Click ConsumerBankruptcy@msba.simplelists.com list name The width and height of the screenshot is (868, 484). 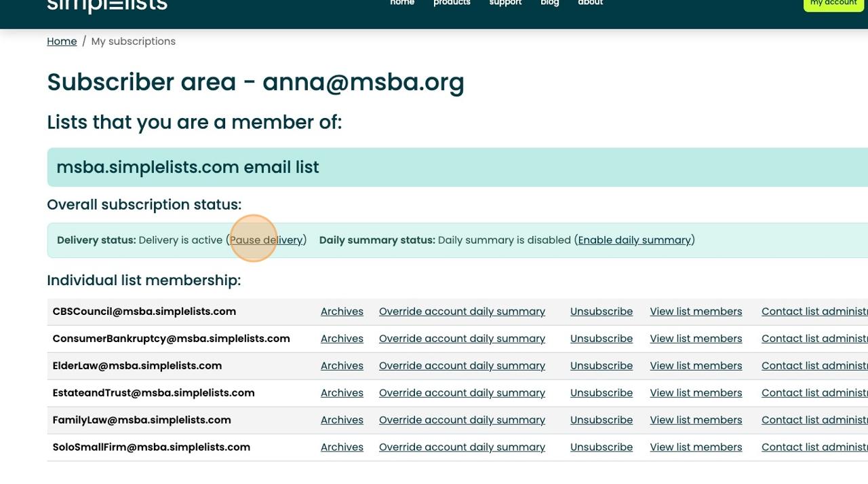tap(171, 339)
